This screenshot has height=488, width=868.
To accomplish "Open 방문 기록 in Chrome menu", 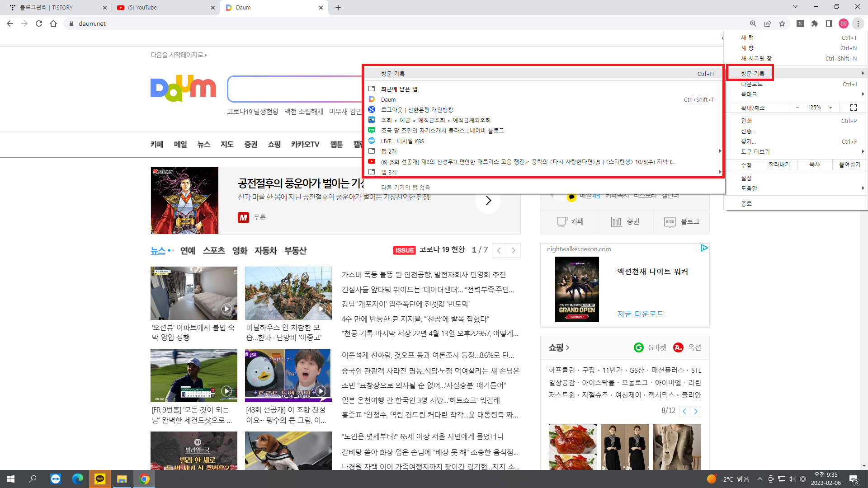I will [x=796, y=73].
